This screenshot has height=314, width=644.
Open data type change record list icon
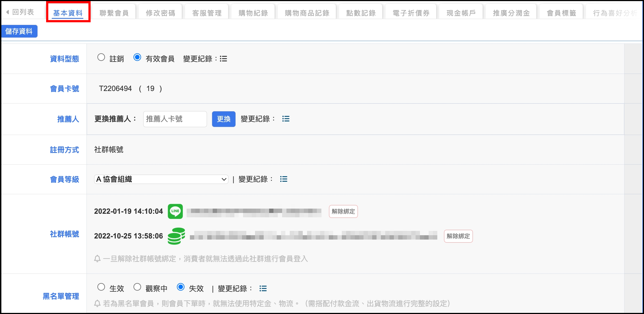point(223,59)
